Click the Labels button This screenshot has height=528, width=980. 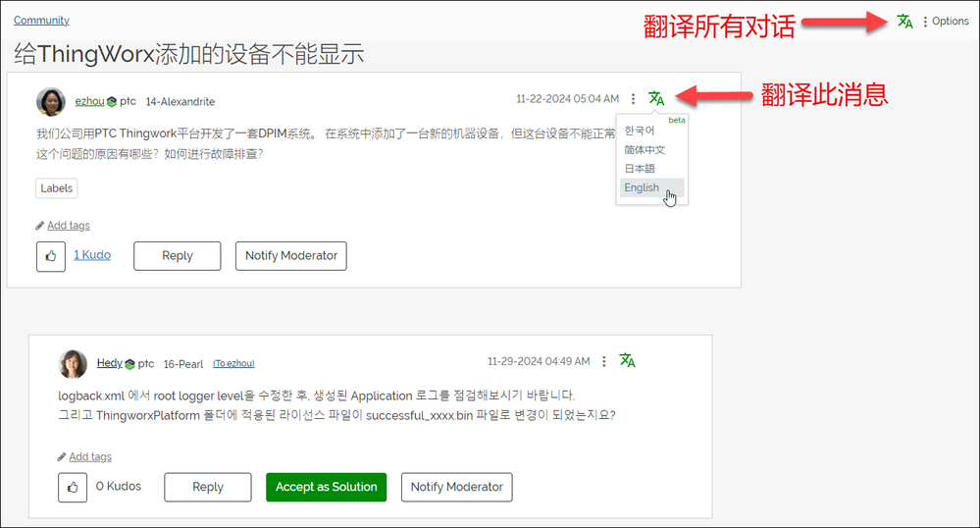tap(56, 188)
